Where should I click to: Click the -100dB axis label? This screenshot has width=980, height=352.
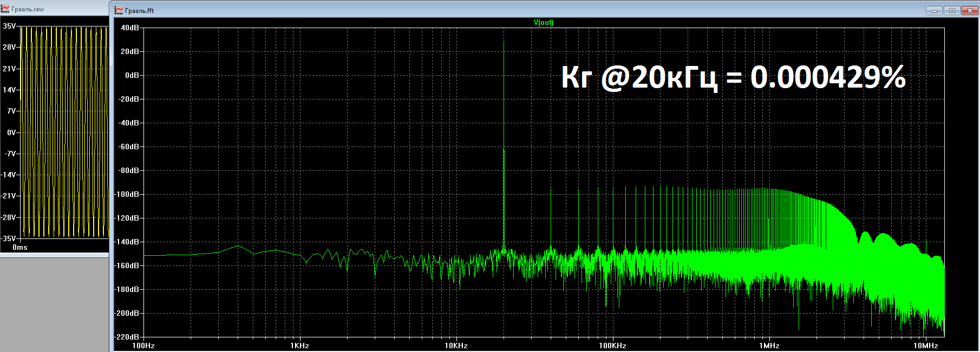pos(127,194)
